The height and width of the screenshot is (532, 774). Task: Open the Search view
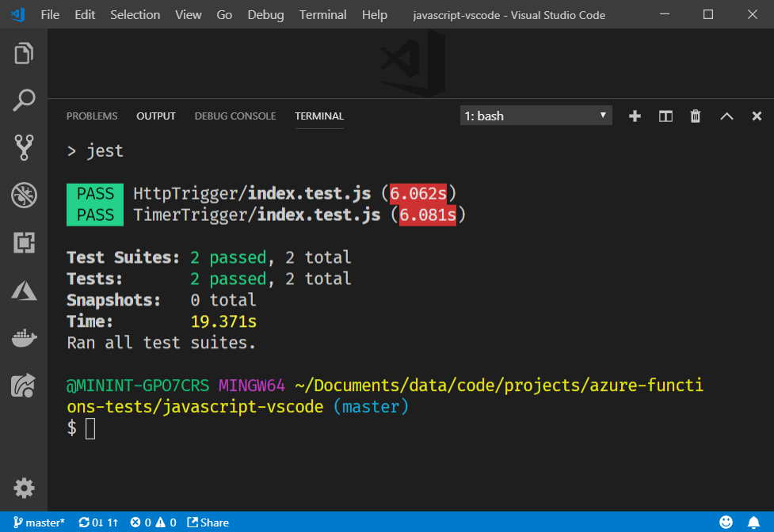click(x=24, y=100)
